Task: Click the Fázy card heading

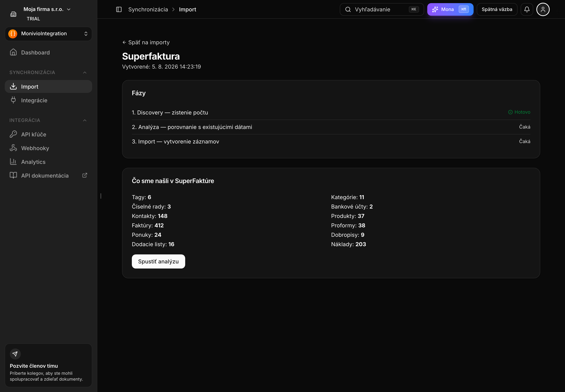Action: (x=139, y=93)
